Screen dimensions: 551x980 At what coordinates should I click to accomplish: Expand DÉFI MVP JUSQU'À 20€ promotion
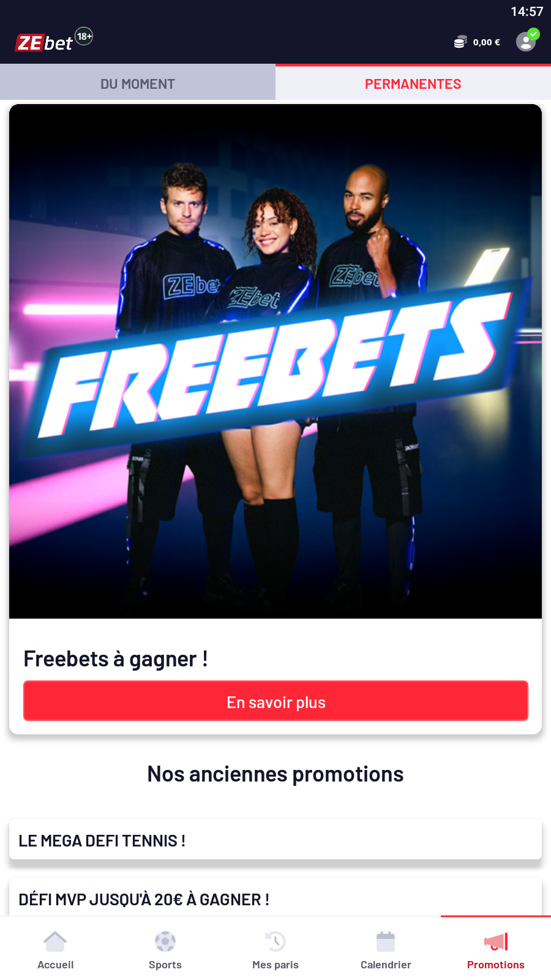(x=275, y=899)
